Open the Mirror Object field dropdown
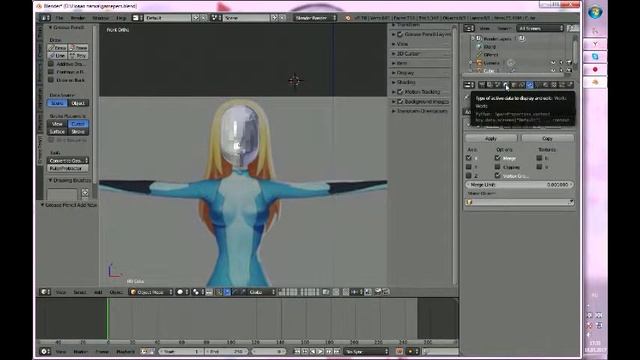The height and width of the screenshot is (360, 640). click(x=519, y=202)
